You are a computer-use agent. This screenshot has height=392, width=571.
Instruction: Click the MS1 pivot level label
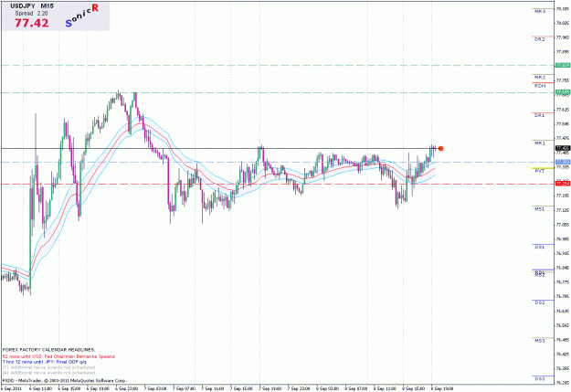pos(540,209)
